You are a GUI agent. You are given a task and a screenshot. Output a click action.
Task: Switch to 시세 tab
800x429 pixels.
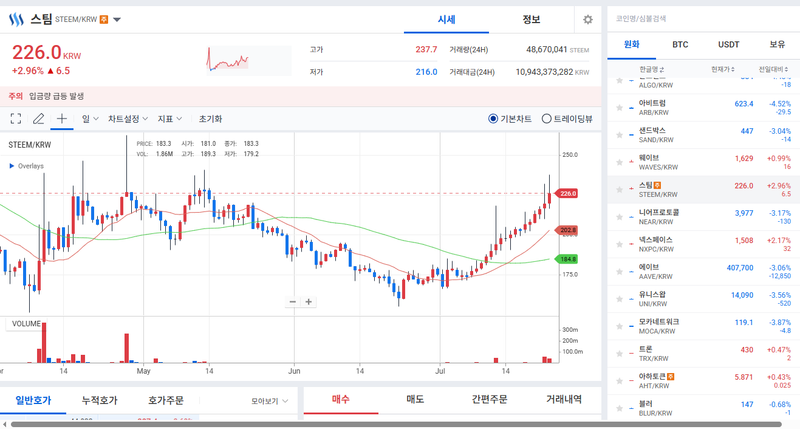pos(446,19)
